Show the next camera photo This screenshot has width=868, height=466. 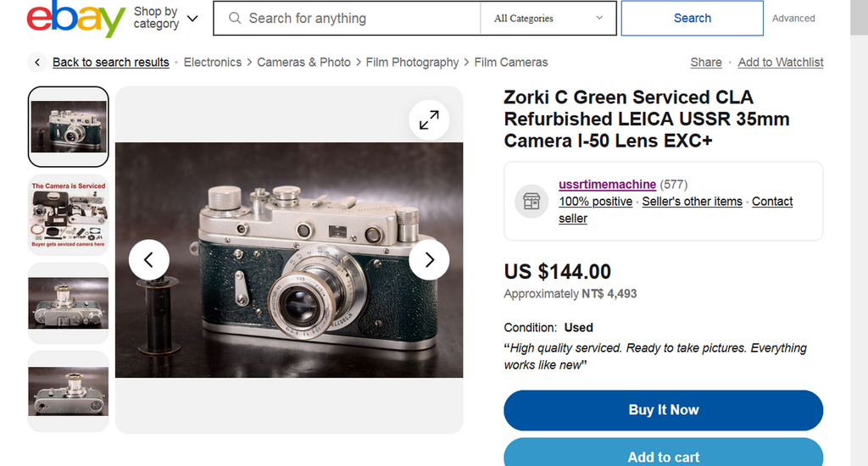coord(429,259)
